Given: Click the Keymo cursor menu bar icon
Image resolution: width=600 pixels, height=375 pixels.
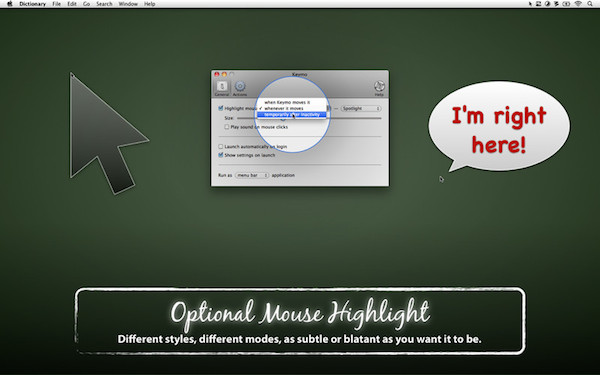Looking at the screenshot, I should pyautogui.click(x=530, y=4).
